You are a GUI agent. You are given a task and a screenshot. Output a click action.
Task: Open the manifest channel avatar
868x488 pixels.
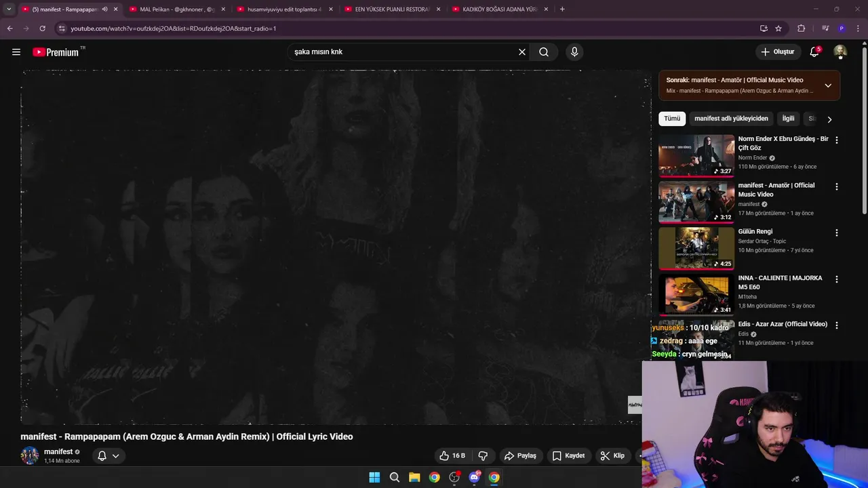point(30,455)
